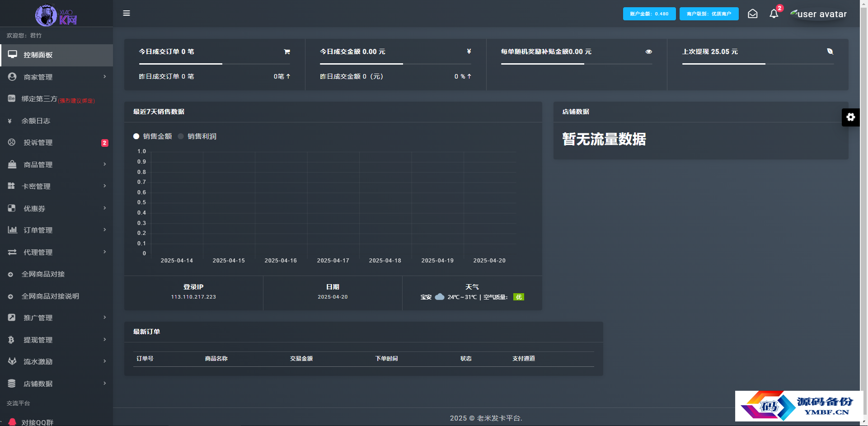Screen dimensions: 868x426
Task: Click the database icon beside 店铺数据
Action: pos(12,384)
